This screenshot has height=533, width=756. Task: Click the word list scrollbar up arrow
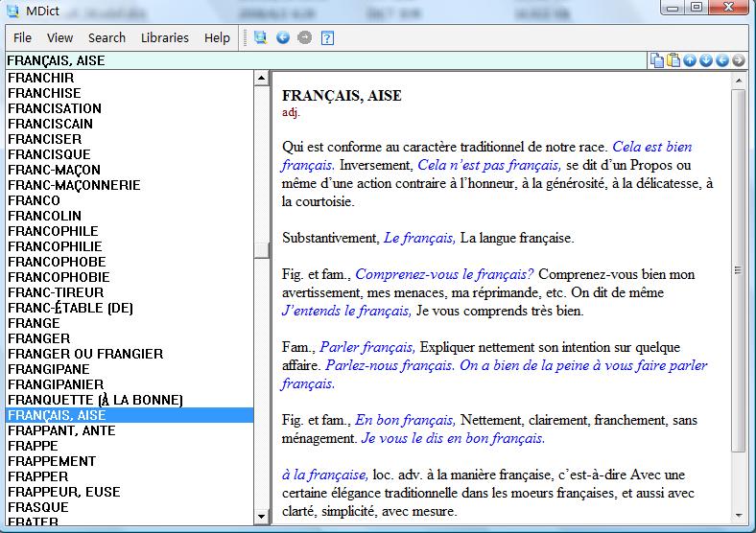tap(261, 78)
